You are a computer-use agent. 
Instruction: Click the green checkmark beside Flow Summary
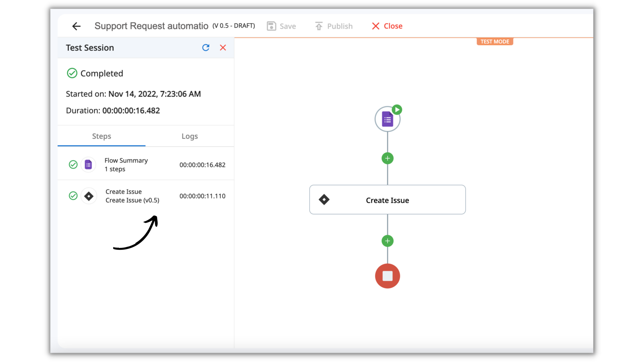(73, 164)
